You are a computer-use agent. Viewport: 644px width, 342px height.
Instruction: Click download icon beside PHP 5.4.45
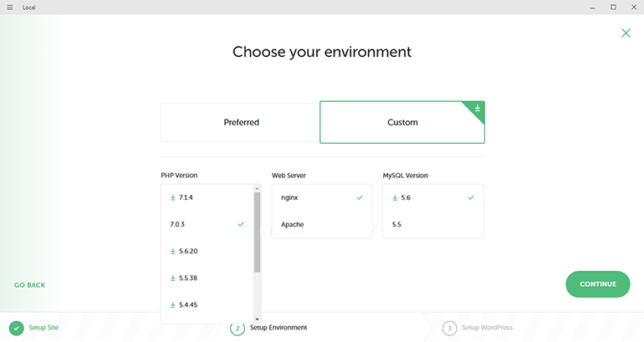[x=173, y=304]
